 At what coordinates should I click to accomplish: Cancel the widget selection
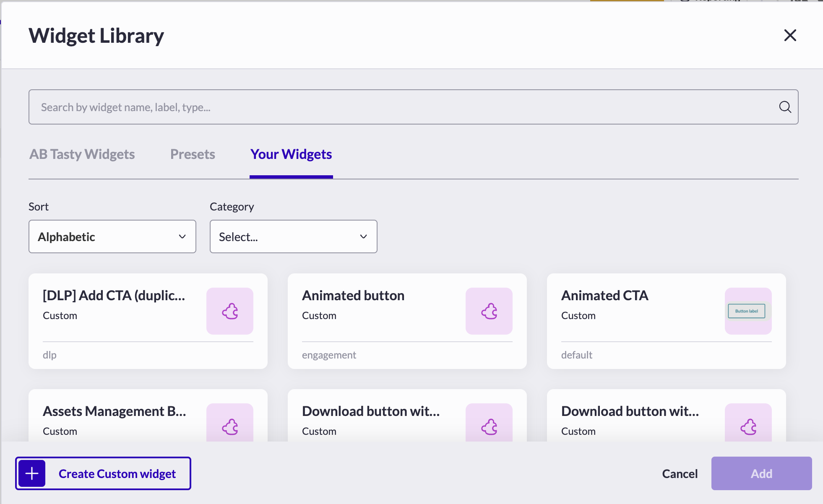tap(680, 474)
